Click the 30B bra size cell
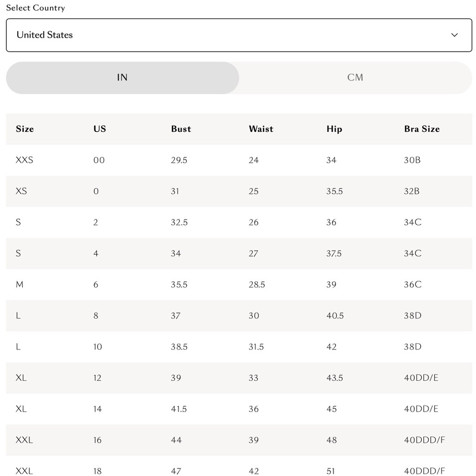The height and width of the screenshot is (476, 476). click(x=412, y=160)
